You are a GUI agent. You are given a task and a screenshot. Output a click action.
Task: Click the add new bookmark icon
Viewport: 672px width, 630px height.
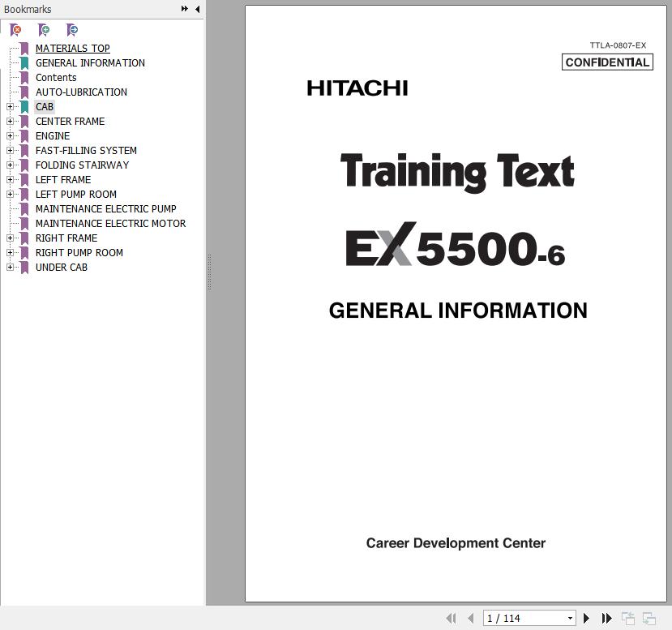coord(44,29)
